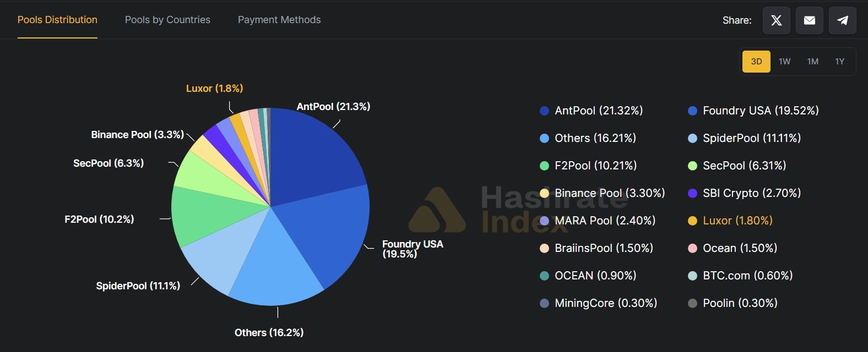868x352 pixels.
Task: Click the F2Pool legend label
Action: tap(595, 166)
